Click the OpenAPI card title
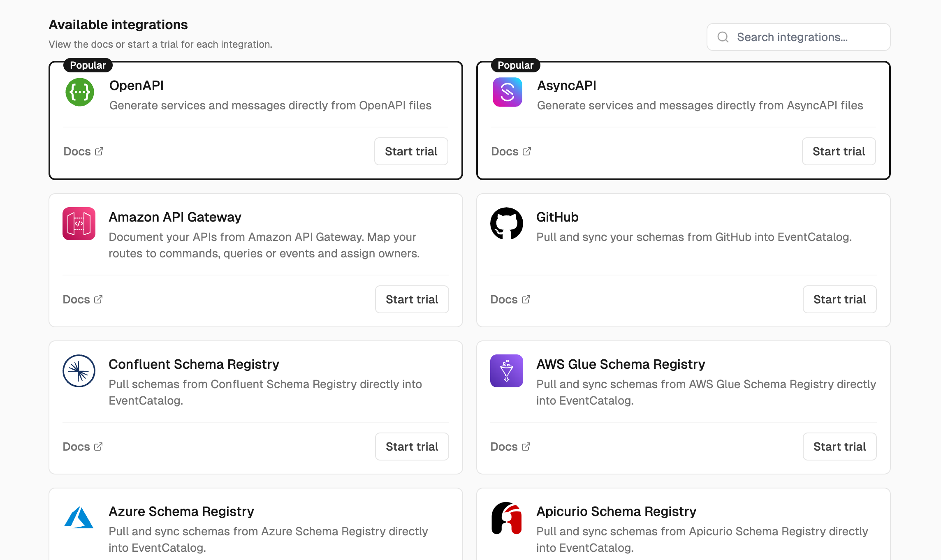 (137, 86)
